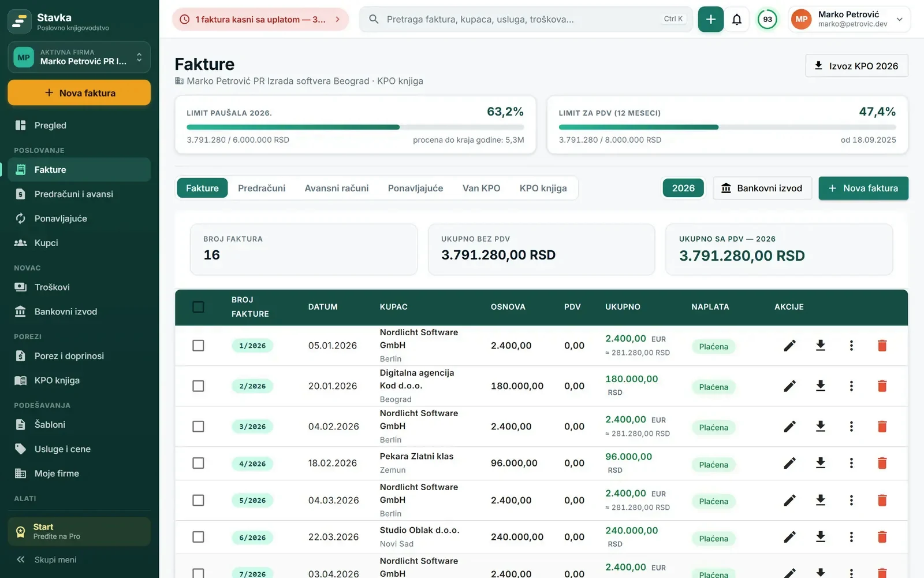Click buyer Digitalna agencija Kod d.o.o.
Viewport: 924px width, 578px height.
click(x=416, y=379)
